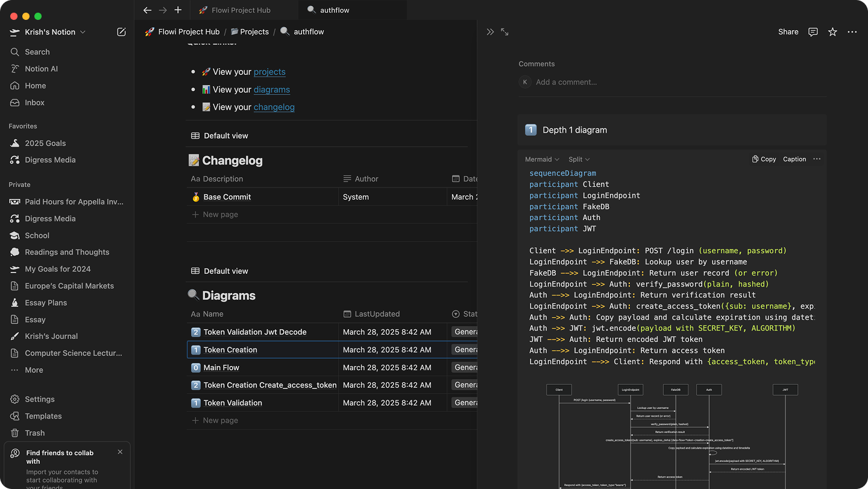This screenshot has height=489, width=868.
Task: Open the Main Flow diagram row
Action: 221,367
